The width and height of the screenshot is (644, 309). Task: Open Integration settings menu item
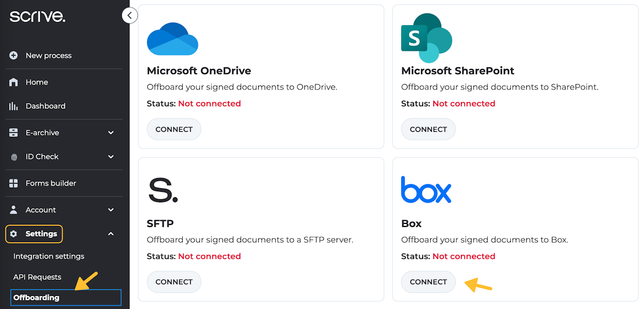coord(49,256)
